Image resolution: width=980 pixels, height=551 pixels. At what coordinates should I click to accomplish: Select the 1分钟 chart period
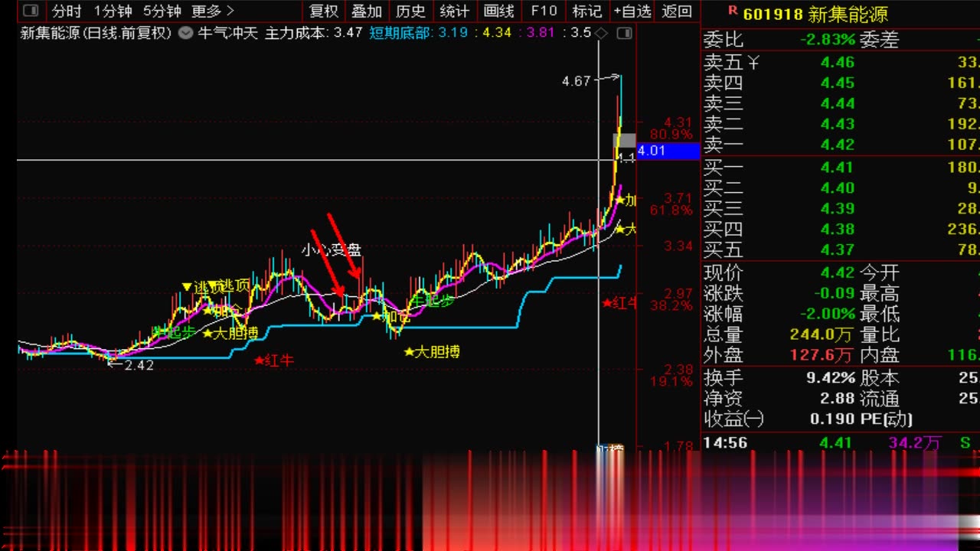pyautogui.click(x=115, y=11)
